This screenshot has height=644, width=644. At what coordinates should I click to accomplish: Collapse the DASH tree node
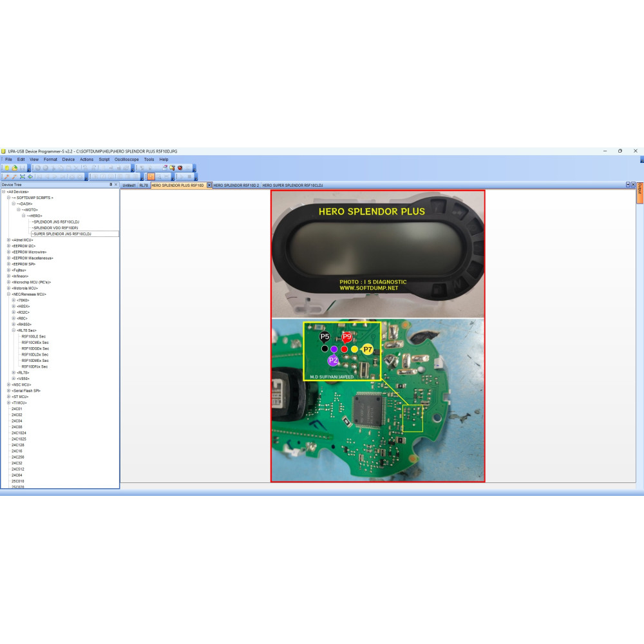pos(14,204)
